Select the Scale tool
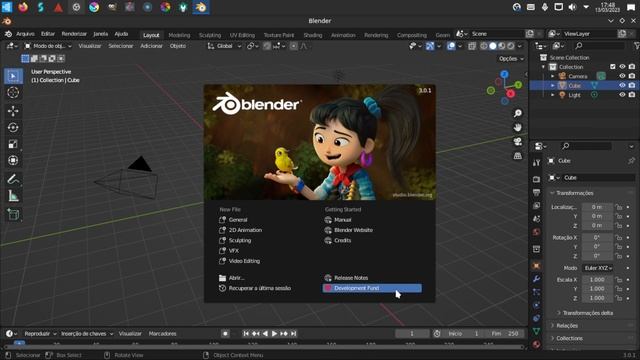Viewport: 640px width, 360px height. (13, 144)
